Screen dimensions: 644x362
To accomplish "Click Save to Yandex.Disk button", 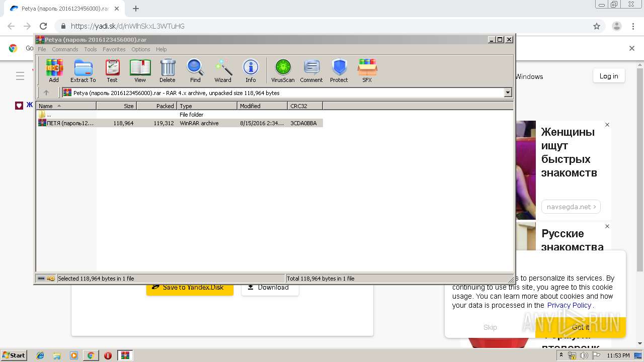I will pos(190,288).
